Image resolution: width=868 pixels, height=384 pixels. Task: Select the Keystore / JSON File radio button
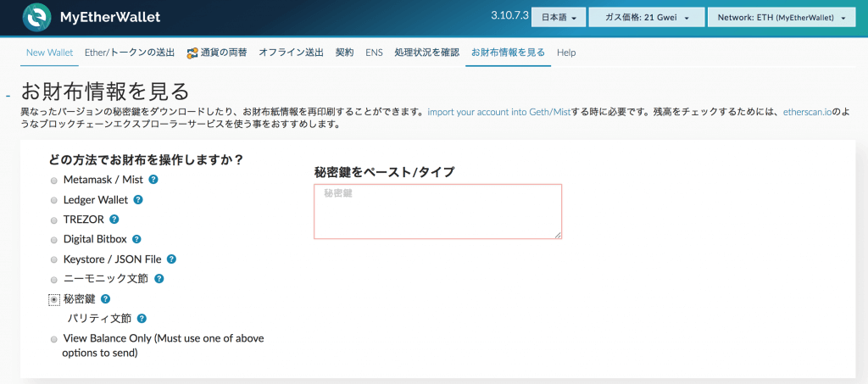pyautogui.click(x=53, y=260)
